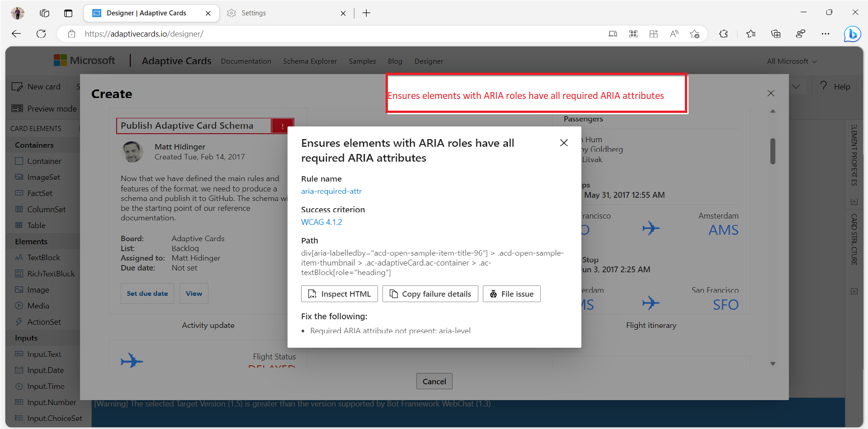Click the Cancel button in the dialog
868x429 pixels.
pyautogui.click(x=434, y=381)
